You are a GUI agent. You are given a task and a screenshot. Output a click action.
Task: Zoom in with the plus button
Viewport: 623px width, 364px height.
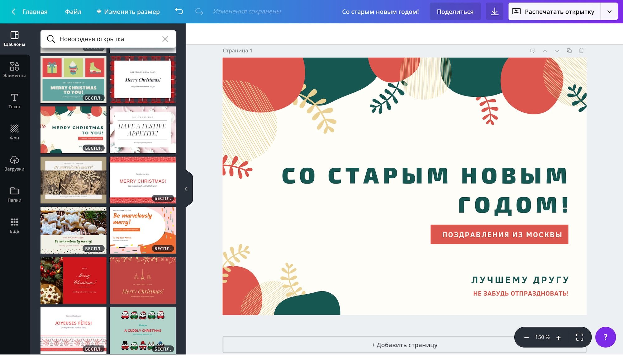pos(559,337)
